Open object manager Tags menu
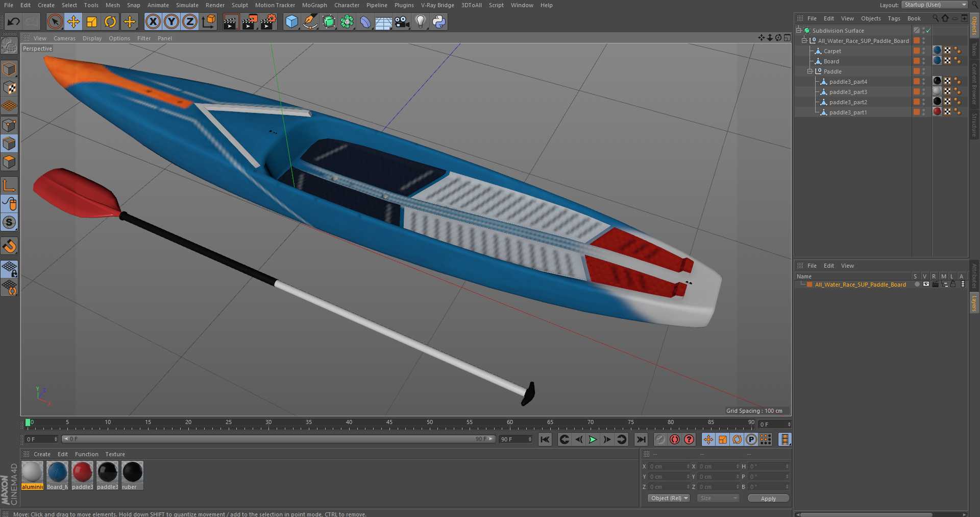 (x=894, y=18)
